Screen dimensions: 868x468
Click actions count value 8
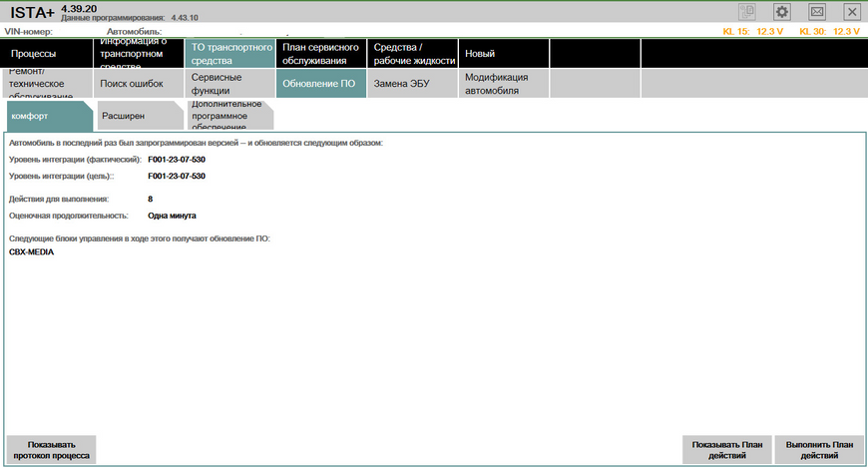point(150,199)
